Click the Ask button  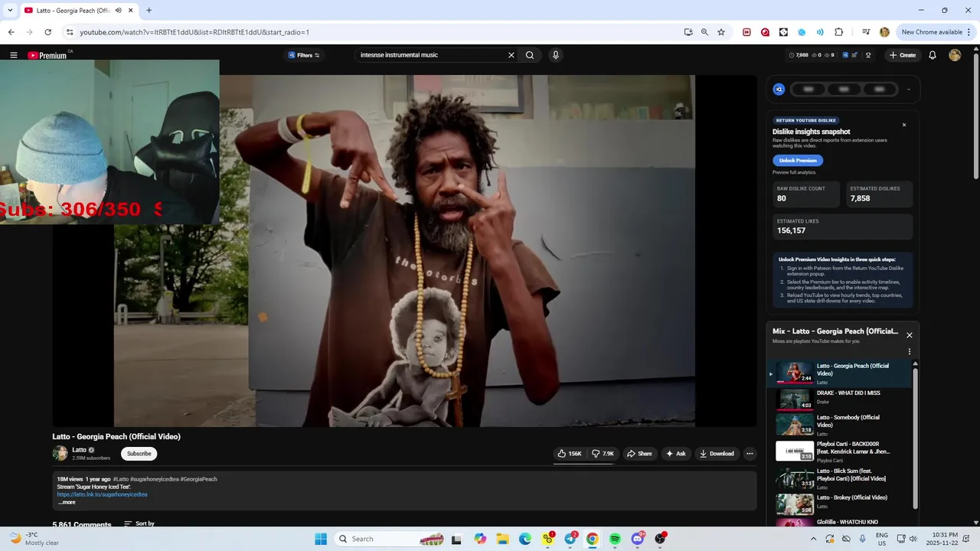click(x=675, y=454)
